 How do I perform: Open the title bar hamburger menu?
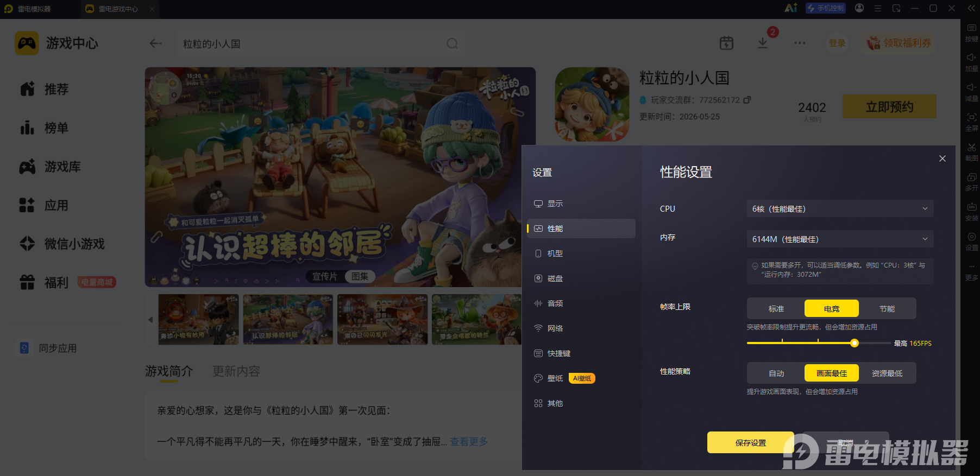pos(878,8)
